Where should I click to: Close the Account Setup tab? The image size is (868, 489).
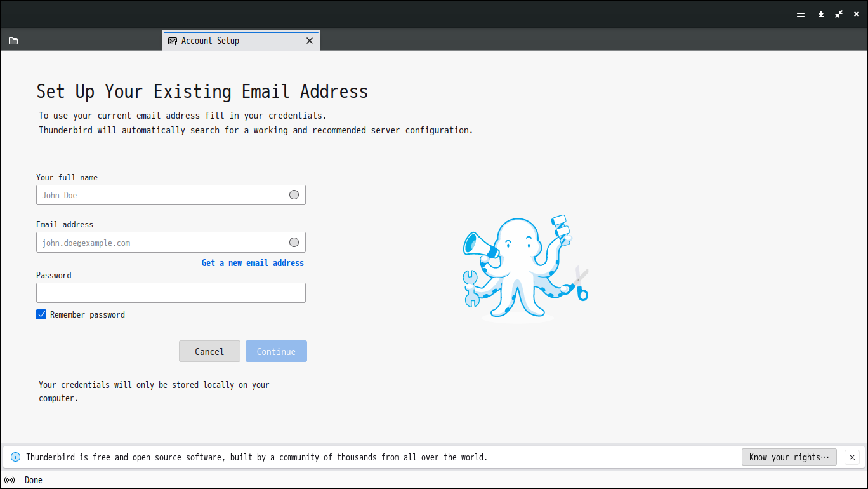pyautogui.click(x=310, y=41)
